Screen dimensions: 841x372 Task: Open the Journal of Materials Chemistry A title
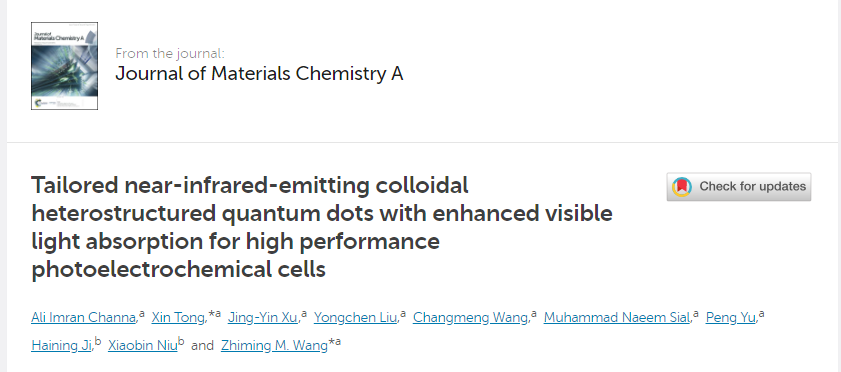(259, 73)
